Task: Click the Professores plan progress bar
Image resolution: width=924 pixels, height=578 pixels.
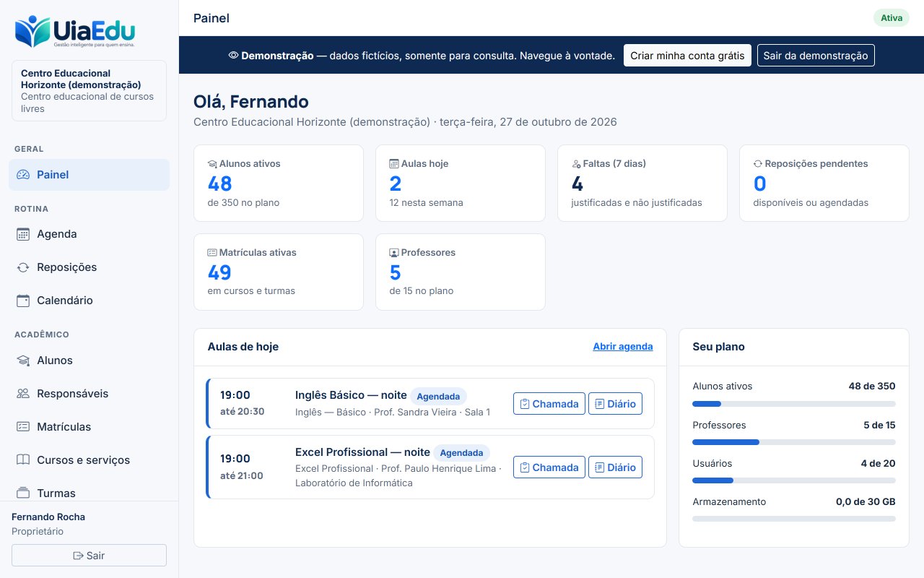Action: click(794, 442)
